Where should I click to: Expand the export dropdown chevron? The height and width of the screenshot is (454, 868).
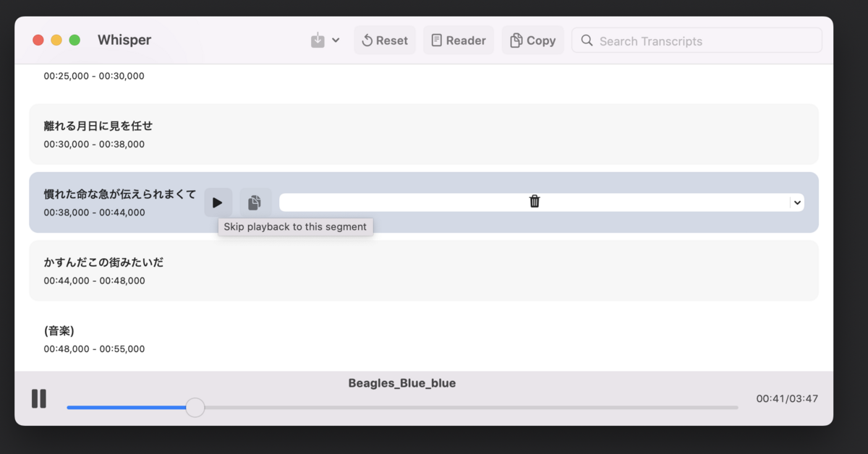336,40
